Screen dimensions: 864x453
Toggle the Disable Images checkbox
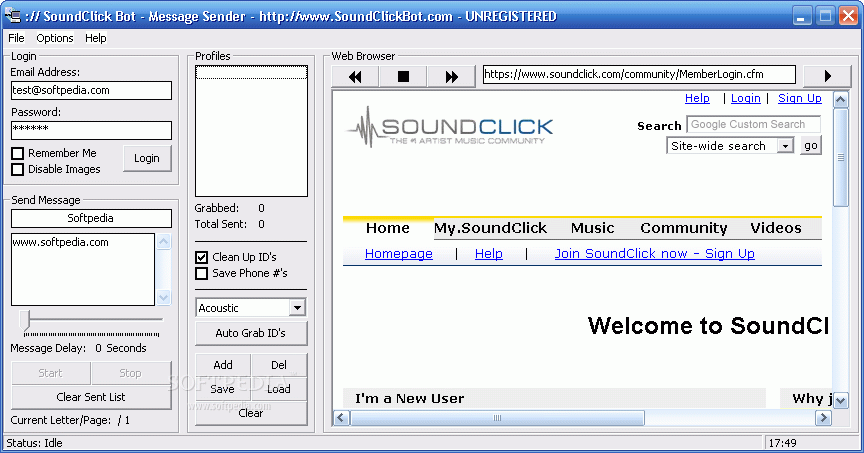[x=18, y=169]
